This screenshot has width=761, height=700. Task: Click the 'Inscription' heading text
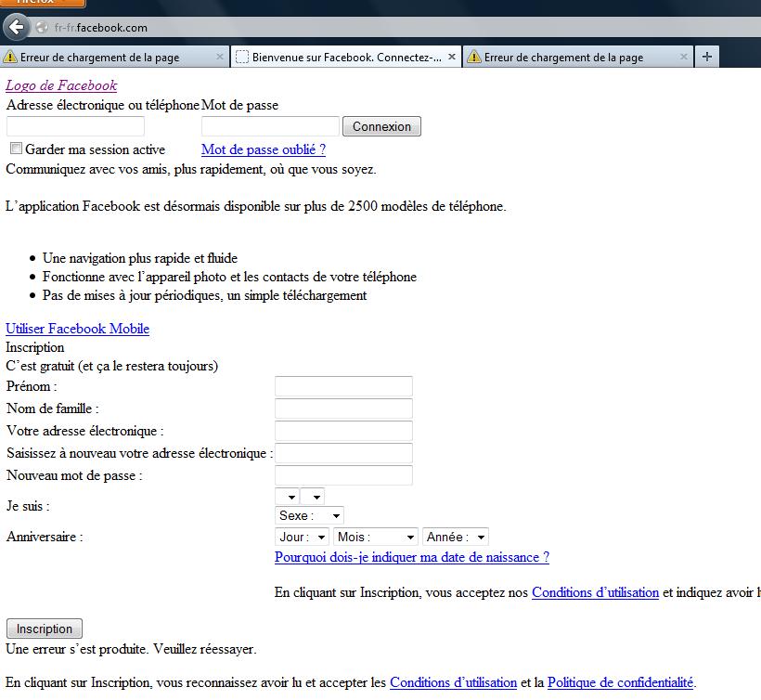click(x=35, y=347)
